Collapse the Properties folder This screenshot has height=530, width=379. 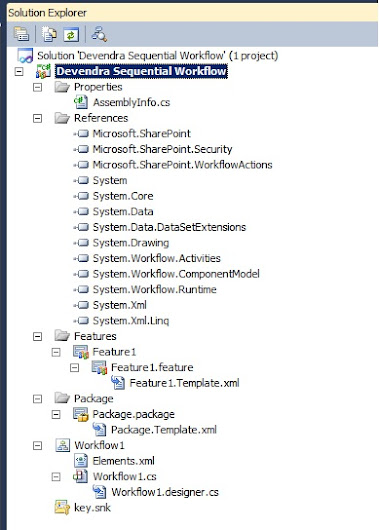point(38,87)
